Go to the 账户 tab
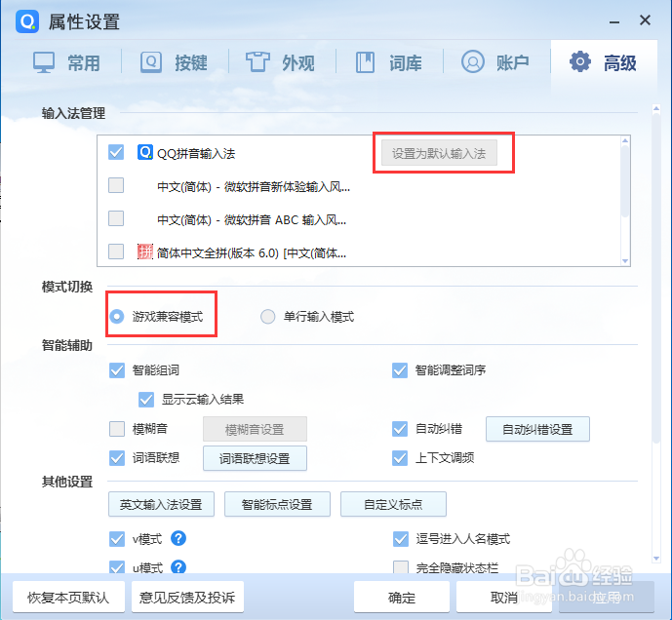This screenshot has width=672, height=620. pyautogui.click(x=495, y=62)
